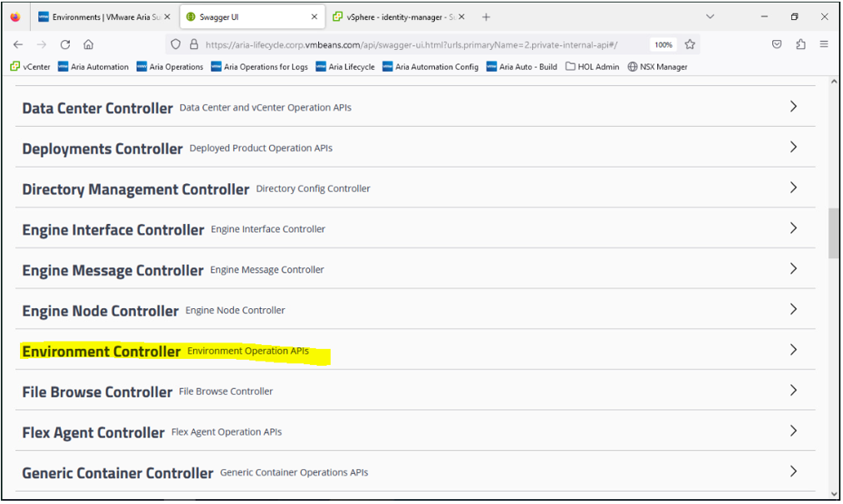843x504 pixels.
Task: Click the browser Back arrow
Action: tap(17, 45)
